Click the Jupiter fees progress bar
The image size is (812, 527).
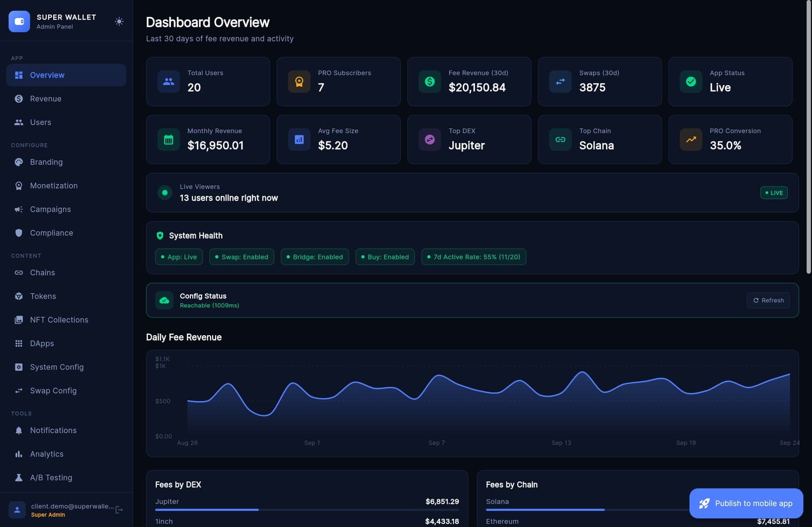point(307,510)
